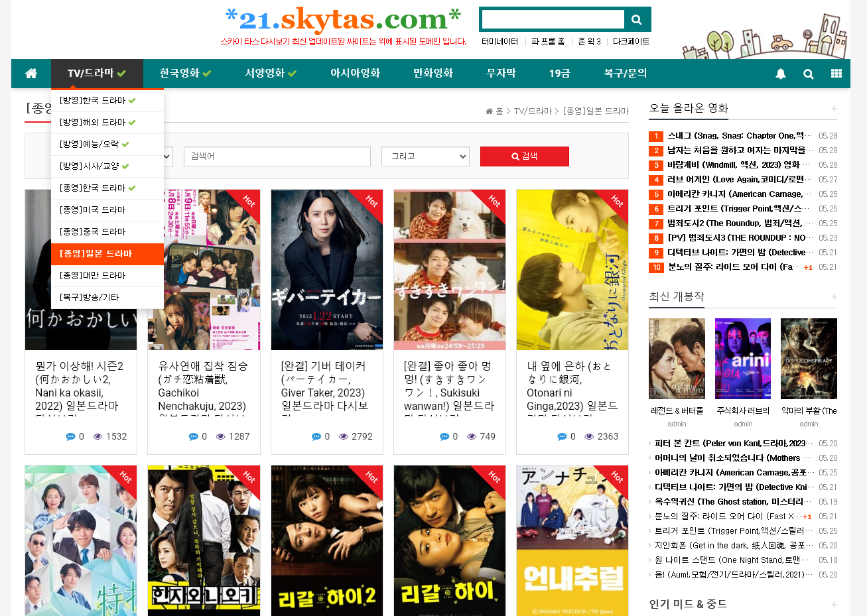
Task: Open the 좋아 좋아 멍멍! poster
Action: click(x=450, y=270)
